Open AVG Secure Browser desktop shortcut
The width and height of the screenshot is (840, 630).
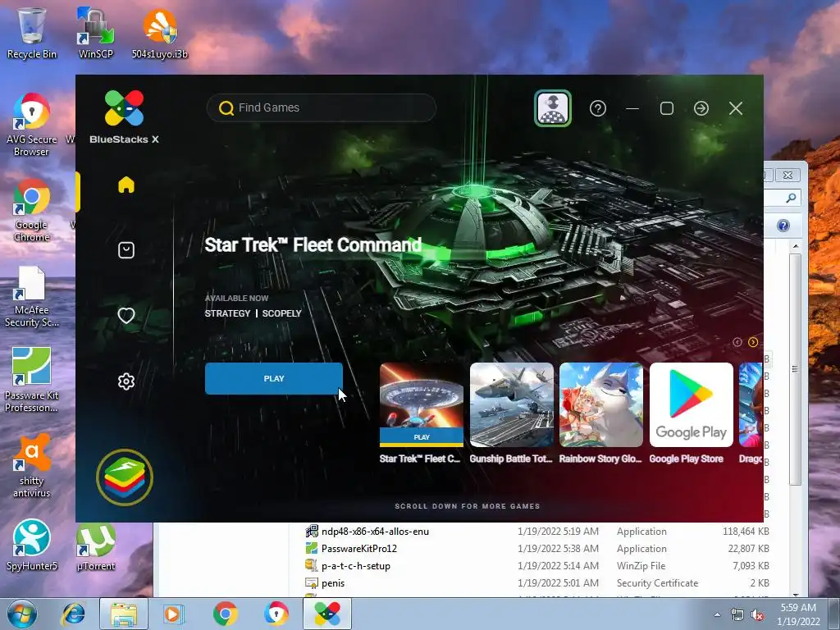(x=32, y=125)
